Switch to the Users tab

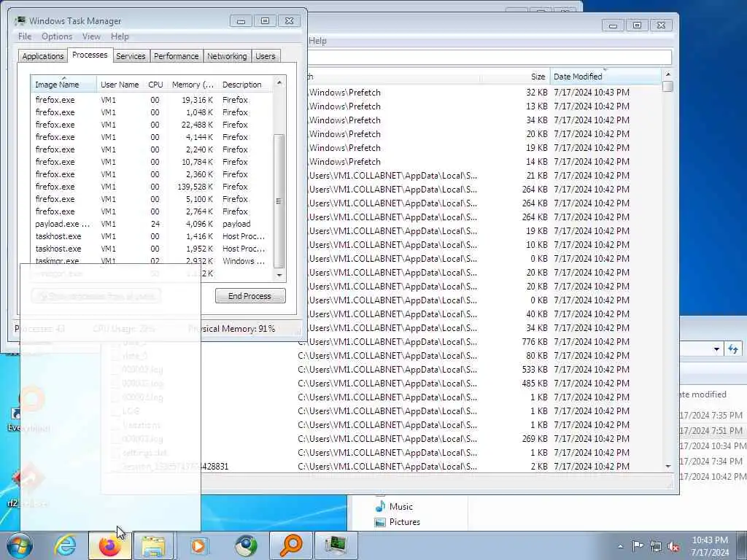point(266,56)
